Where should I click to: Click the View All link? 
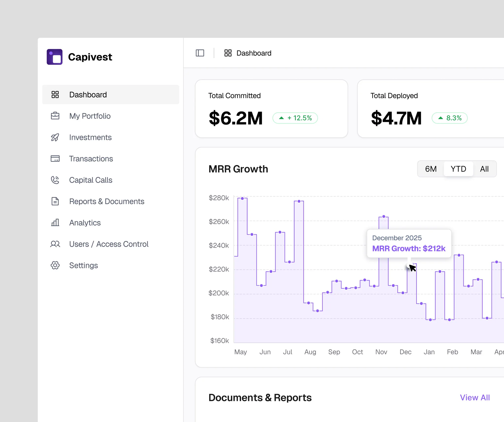coord(475,397)
